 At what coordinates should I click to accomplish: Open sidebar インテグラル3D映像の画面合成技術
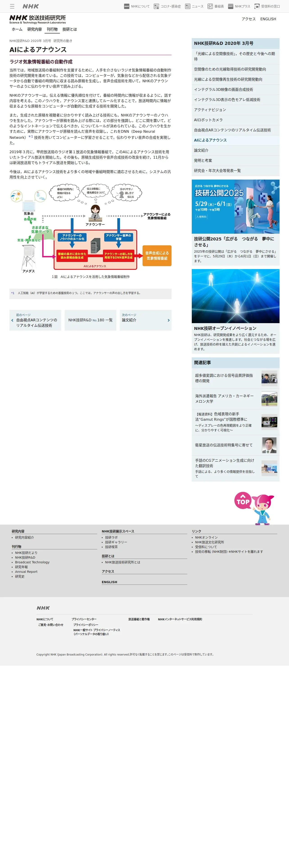point(235,89)
